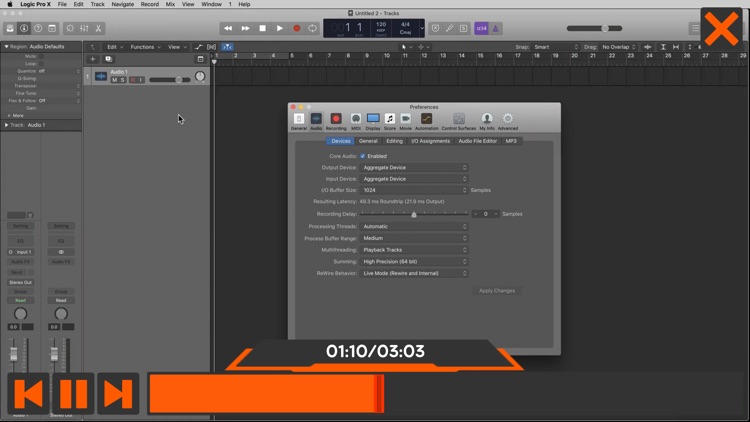
Task: Select Score icon in Preferences toolbar
Action: click(390, 122)
